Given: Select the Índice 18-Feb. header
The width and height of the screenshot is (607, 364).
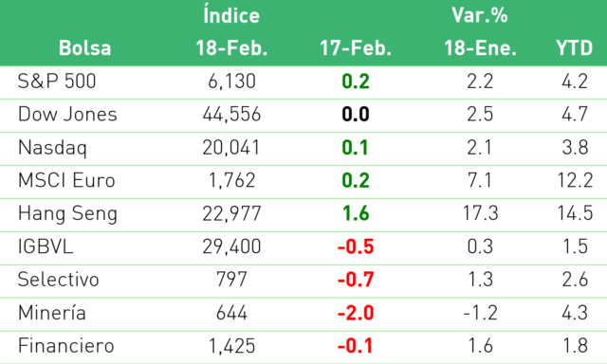Looking at the screenshot, I should [x=231, y=32].
